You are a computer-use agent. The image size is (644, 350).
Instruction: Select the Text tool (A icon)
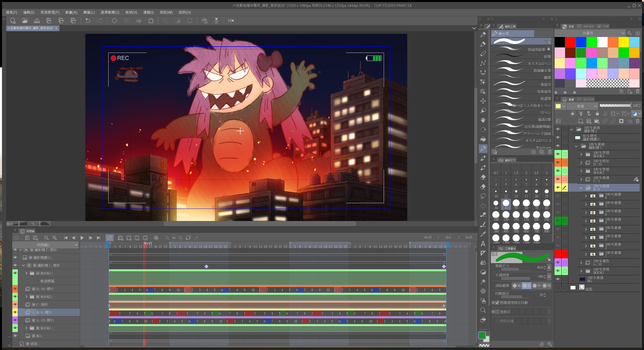[x=483, y=244]
